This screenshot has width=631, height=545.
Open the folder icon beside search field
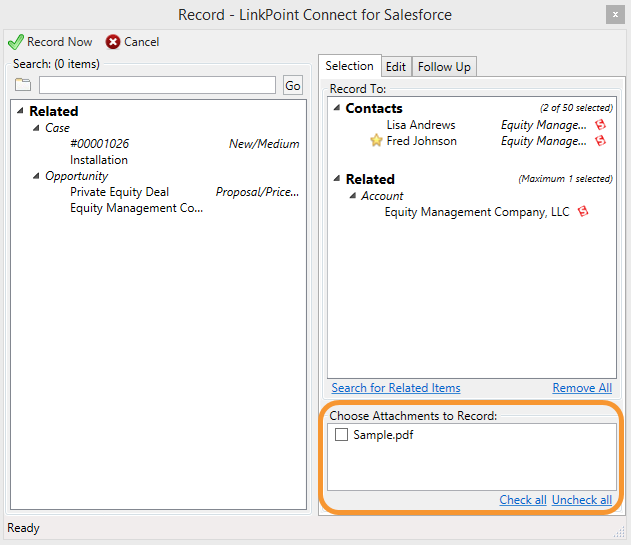click(23, 85)
